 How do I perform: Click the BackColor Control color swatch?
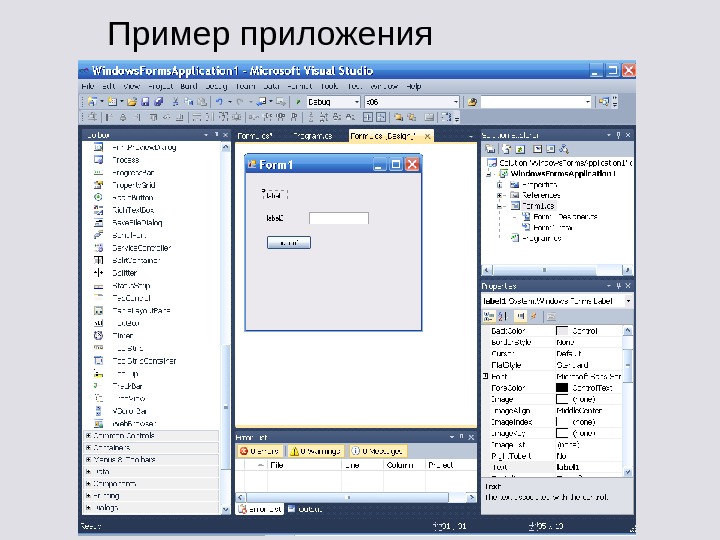[x=562, y=331]
